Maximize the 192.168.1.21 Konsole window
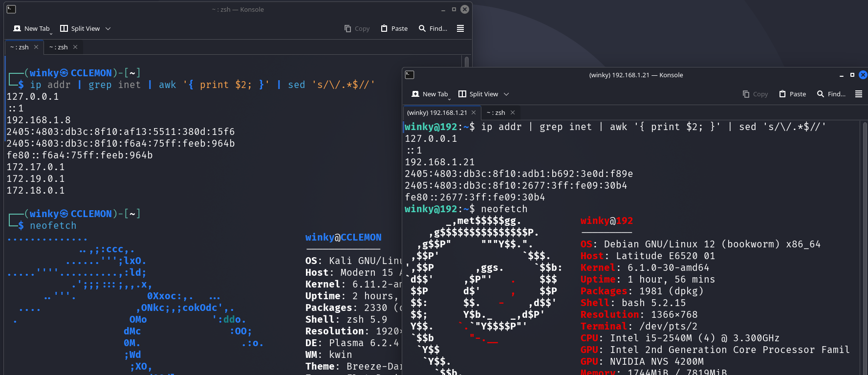 point(852,75)
